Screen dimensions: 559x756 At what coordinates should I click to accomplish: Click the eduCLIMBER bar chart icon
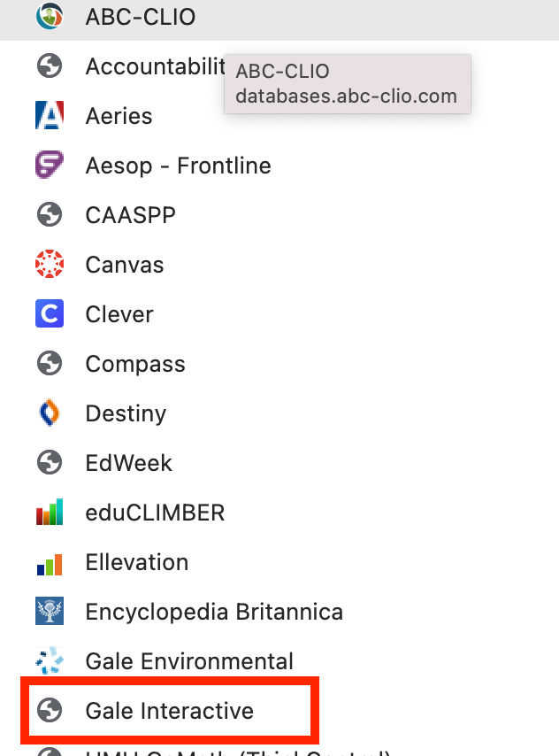50,512
